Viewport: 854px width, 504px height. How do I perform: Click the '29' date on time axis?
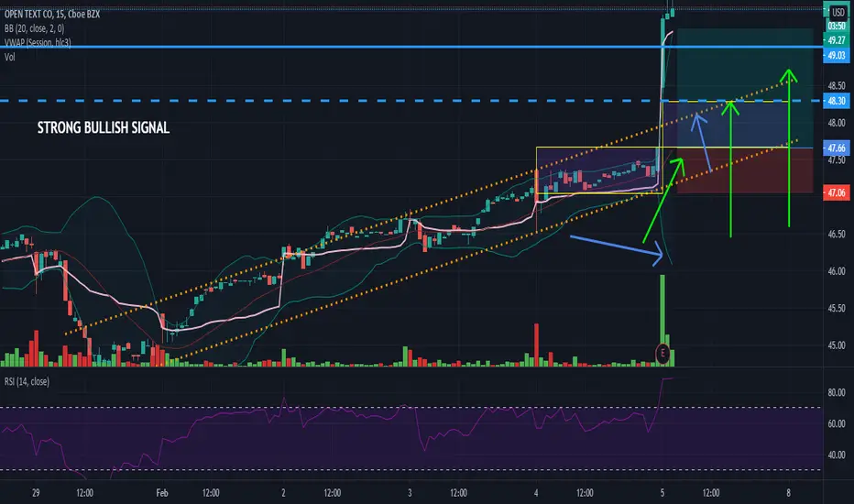tap(36, 493)
